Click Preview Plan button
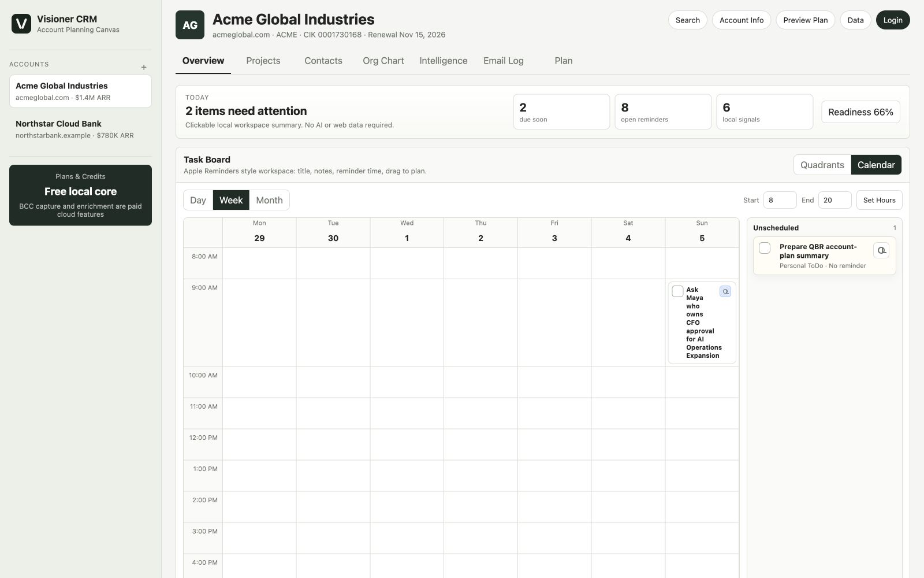The width and height of the screenshot is (924, 578). 806,20
